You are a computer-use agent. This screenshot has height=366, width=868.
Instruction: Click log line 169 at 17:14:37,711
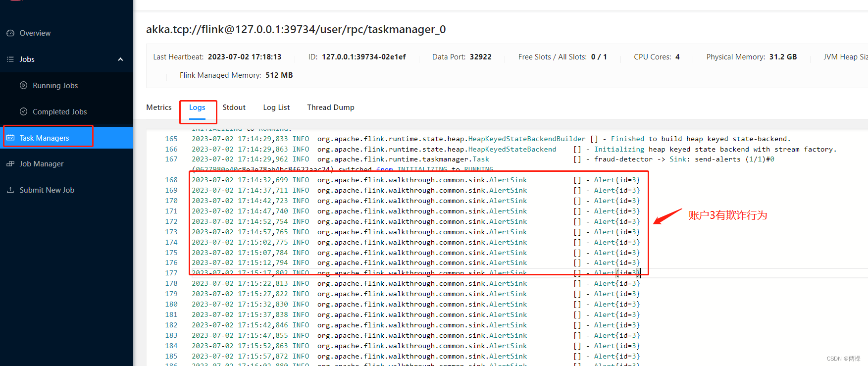pyautogui.click(x=416, y=191)
